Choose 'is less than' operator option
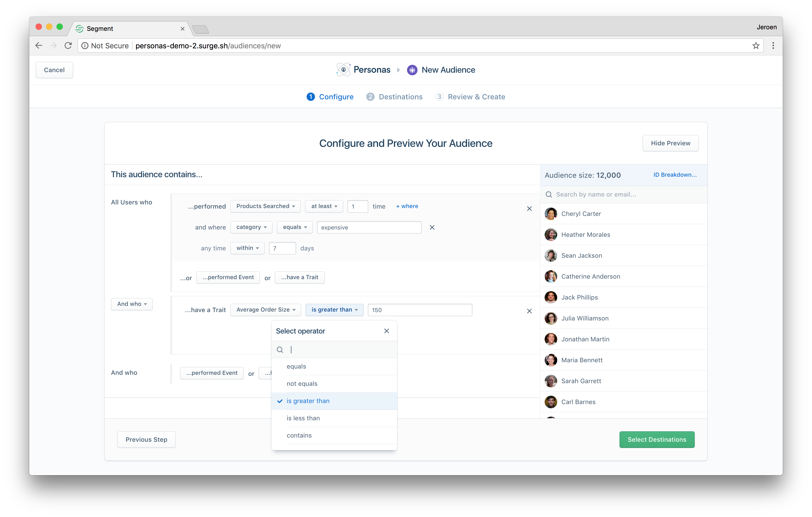 tap(303, 418)
